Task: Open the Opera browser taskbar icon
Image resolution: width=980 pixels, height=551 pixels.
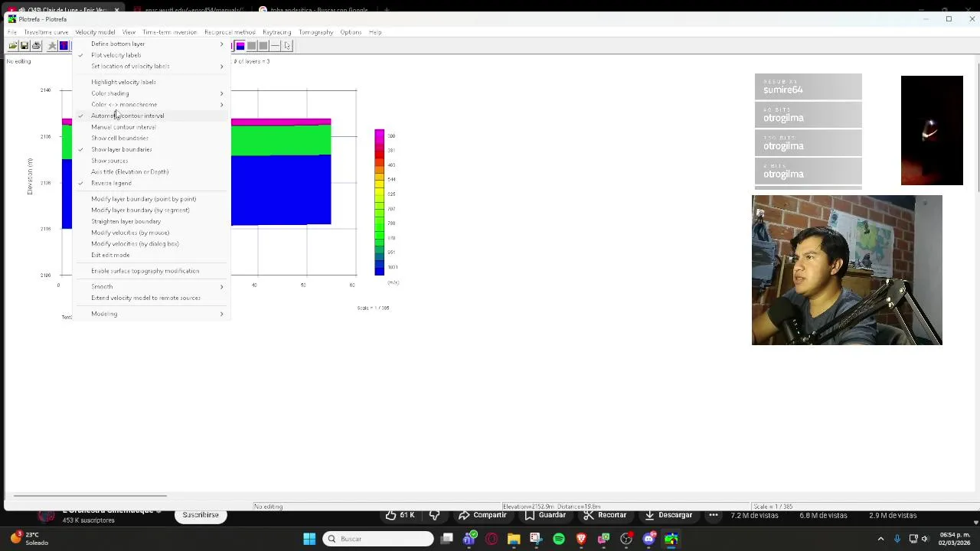Action: pyautogui.click(x=492, y=539)
